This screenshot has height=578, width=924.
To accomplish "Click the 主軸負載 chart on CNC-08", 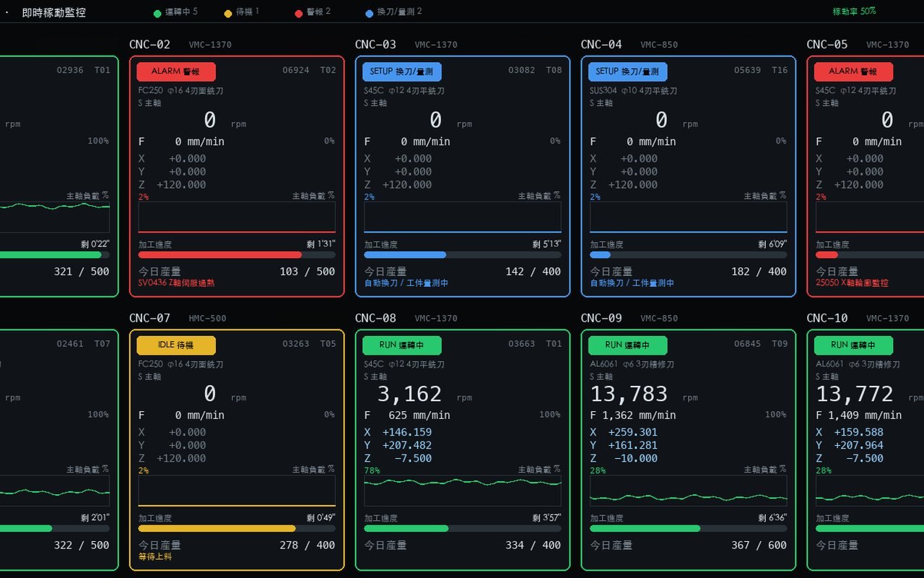I will 463,491.
